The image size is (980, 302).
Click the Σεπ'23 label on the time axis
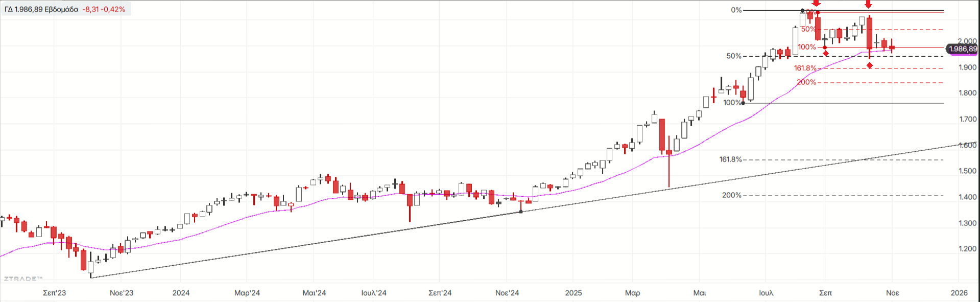(55, 293)
